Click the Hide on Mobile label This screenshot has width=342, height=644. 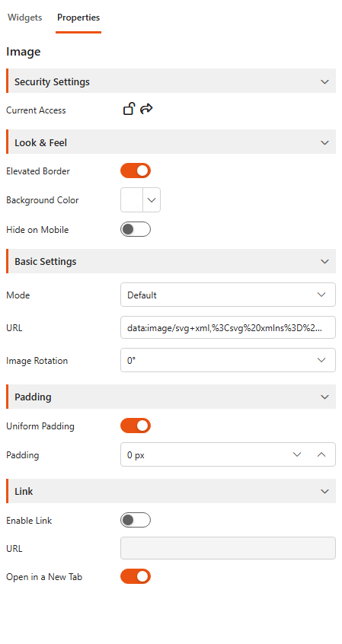[x=37, y=230]
